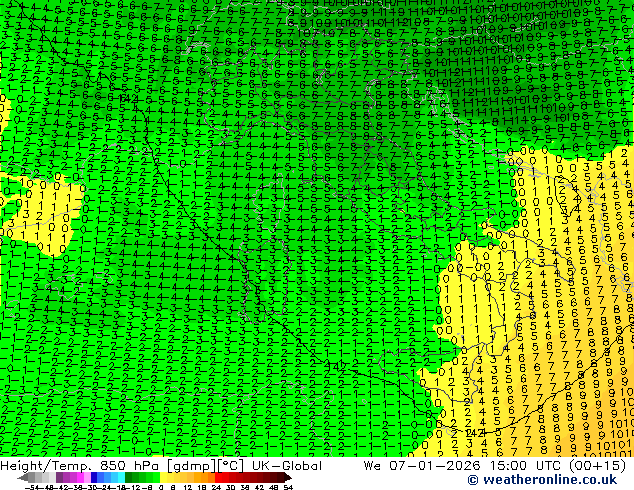Click the yellow swatch in temperature legend
The height and width of the screenshot is (490, 634).
(x=163, y=477)
